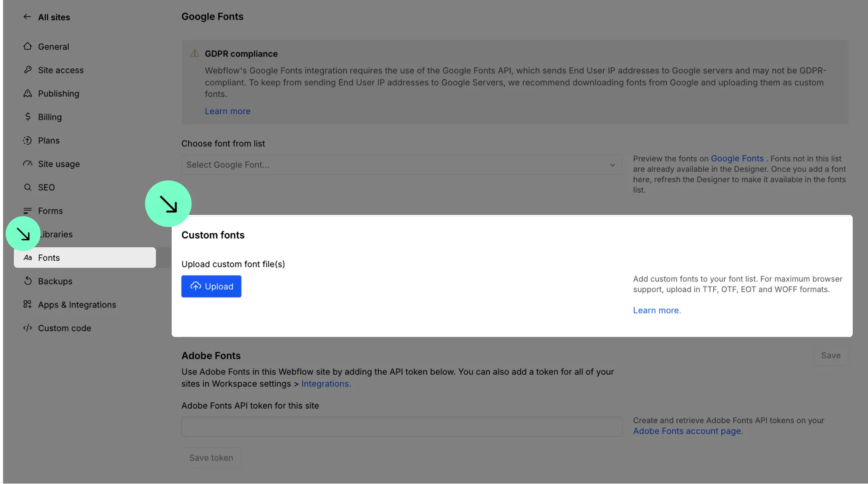The width and height of the screenshot is (868, 484).
Task: Click the SEO magnifier icon
Action: [x=28, y=187]
